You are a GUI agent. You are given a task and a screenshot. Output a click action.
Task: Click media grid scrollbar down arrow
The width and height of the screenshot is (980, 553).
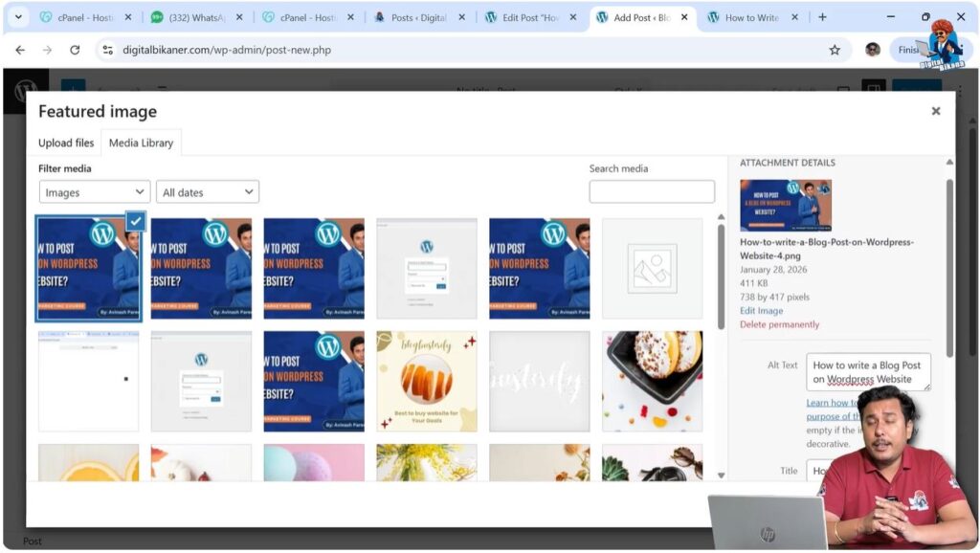[721, 475]
